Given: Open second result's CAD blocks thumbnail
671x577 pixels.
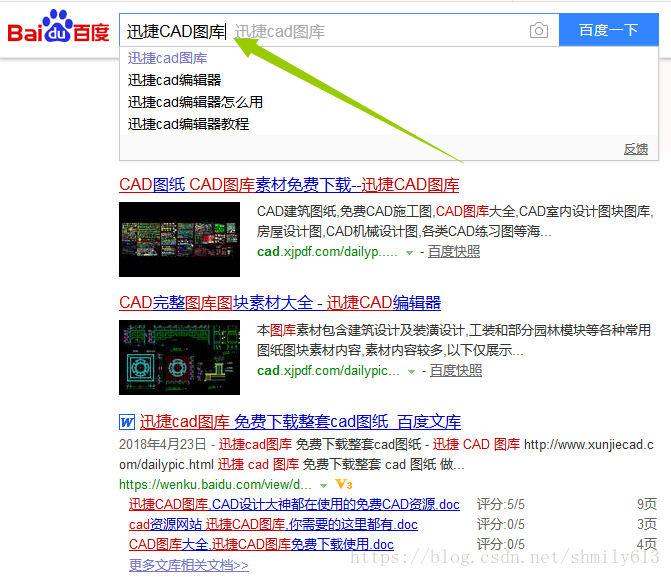Looking at the screenshot, I should click(179, 357).
